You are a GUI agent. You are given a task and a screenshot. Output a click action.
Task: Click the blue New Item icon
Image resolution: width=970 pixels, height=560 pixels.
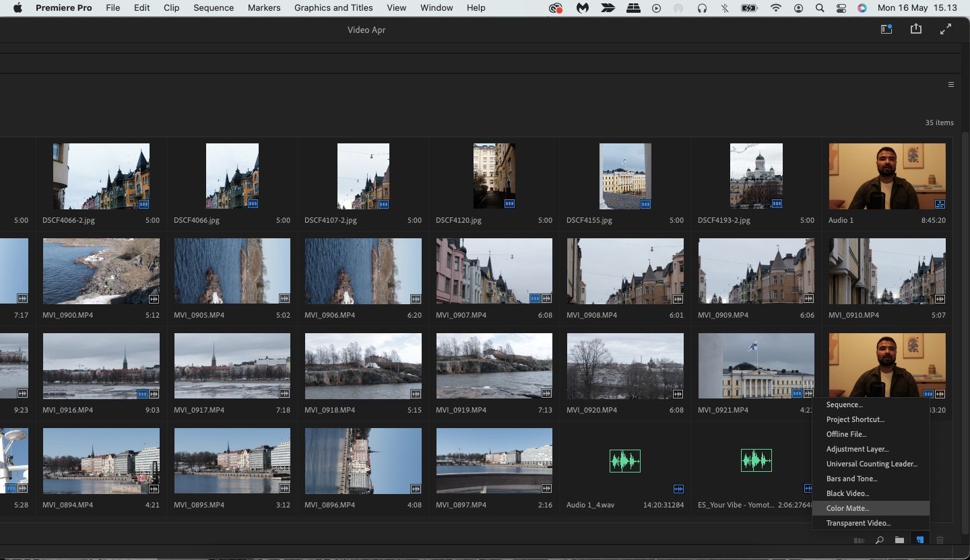(x=920, y=540)
